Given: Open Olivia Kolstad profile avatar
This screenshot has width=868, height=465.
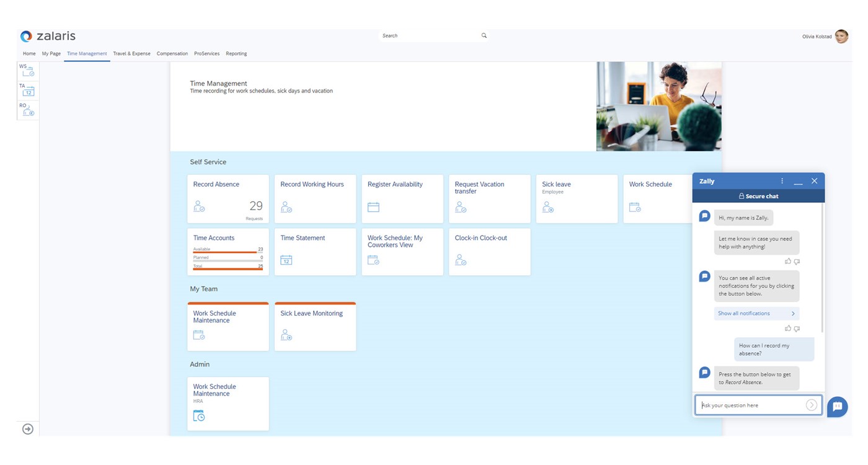Looking at the screenshot, I should pos(841,37).
